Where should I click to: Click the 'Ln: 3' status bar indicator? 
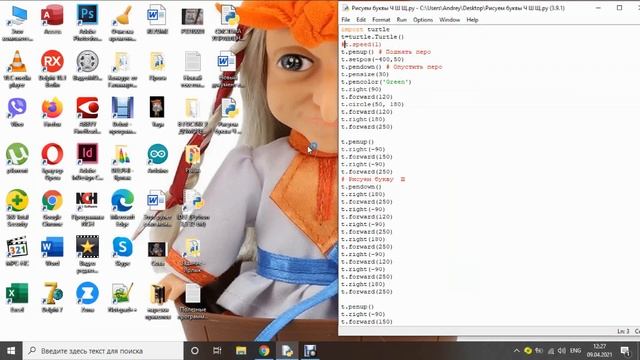coord(623,331)
